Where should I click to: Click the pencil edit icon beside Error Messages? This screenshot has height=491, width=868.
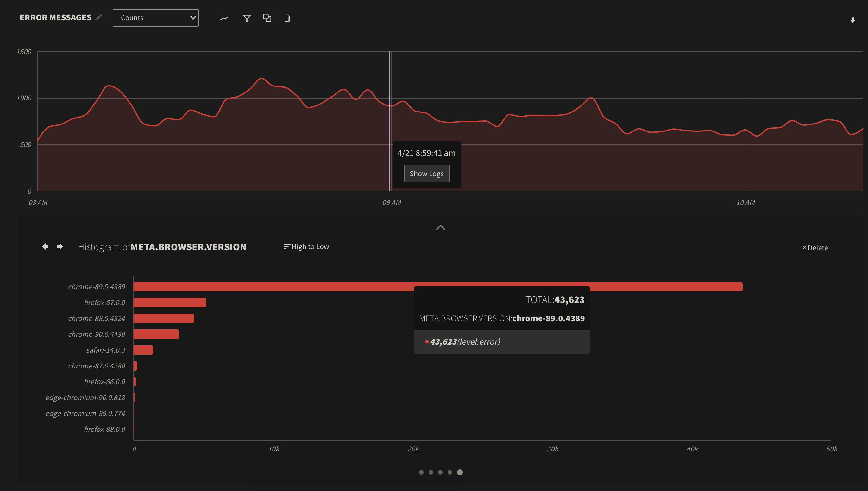coord(98,17)
